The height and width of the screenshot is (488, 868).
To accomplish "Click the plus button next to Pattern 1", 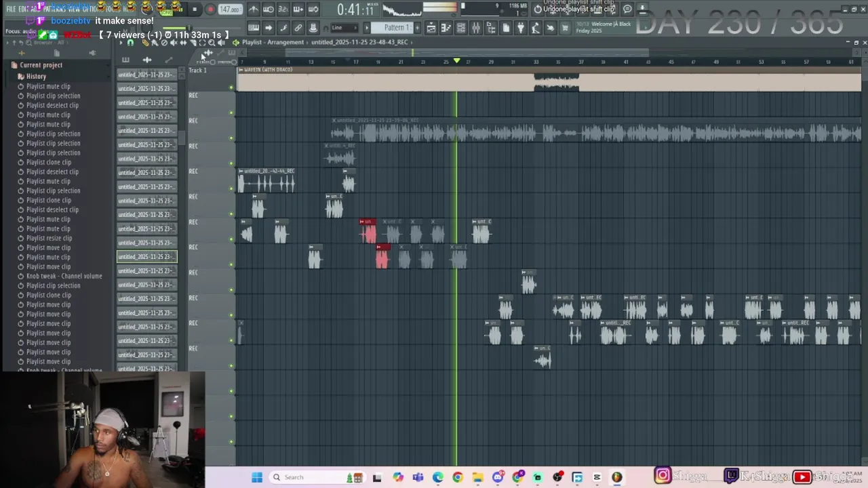I will pyautogui.click(x=417, y=28).
